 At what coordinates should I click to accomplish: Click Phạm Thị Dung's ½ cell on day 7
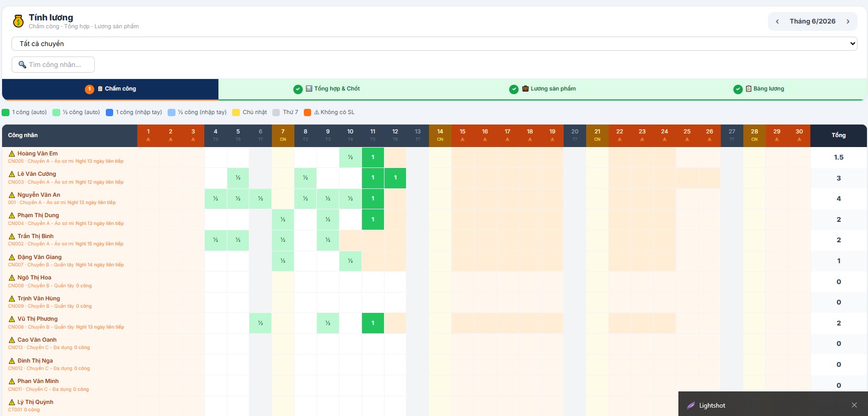(x=283, y=220)
